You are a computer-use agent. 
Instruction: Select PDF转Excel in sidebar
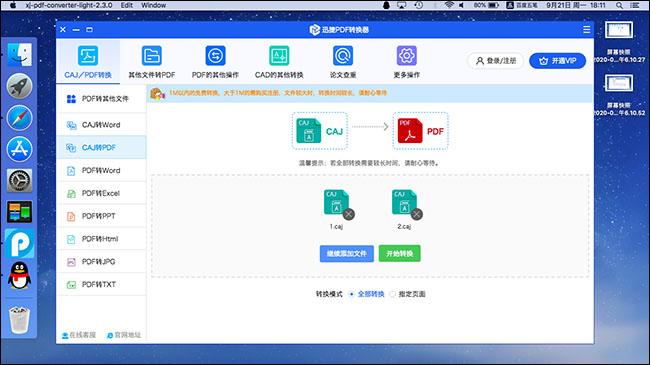pyautogui.click(x=101, y=193)
